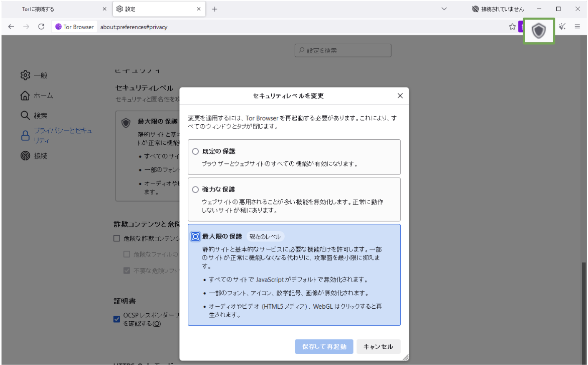Open 検索 with the magnifier icon
This screenshot has width=588, height=365.
click(x=26, y=115)
